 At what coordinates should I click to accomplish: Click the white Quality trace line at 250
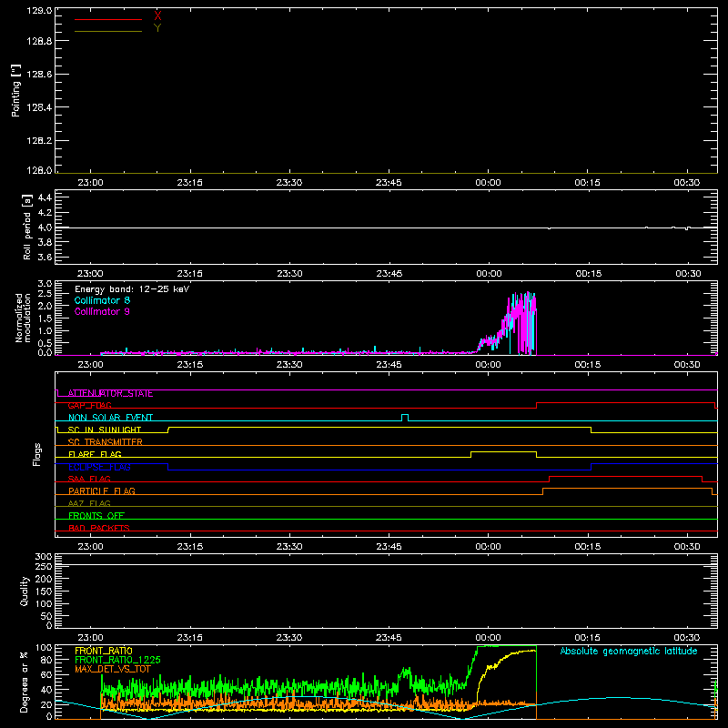[x=386, y=564]
